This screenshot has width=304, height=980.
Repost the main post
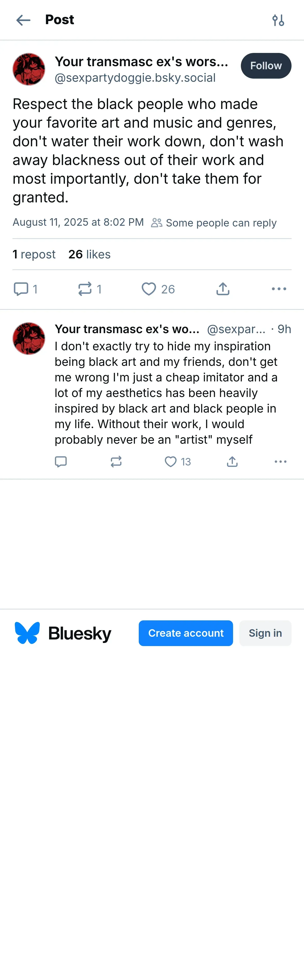[85, 289]
